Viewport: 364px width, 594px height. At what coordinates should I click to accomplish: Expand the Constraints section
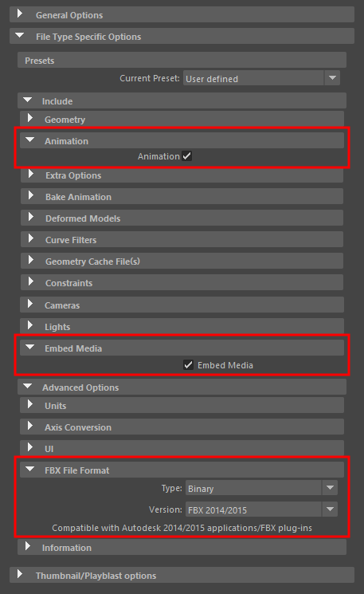click(182, 282)
